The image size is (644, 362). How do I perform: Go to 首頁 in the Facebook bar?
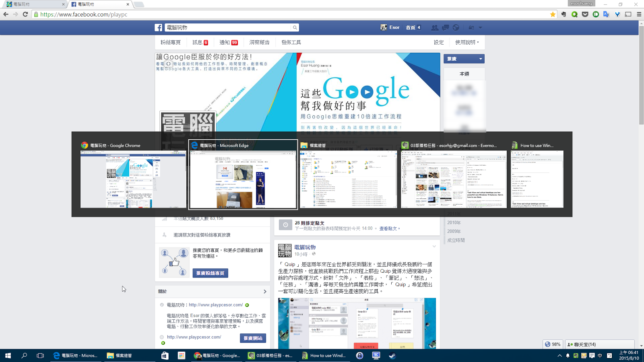pyautogui.click(x=413, y=27)
